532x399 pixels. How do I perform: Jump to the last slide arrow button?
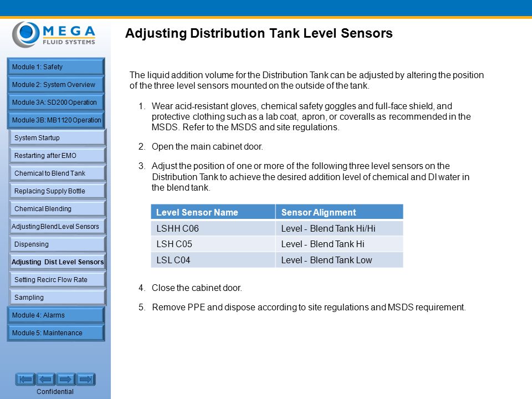[85, 379]
